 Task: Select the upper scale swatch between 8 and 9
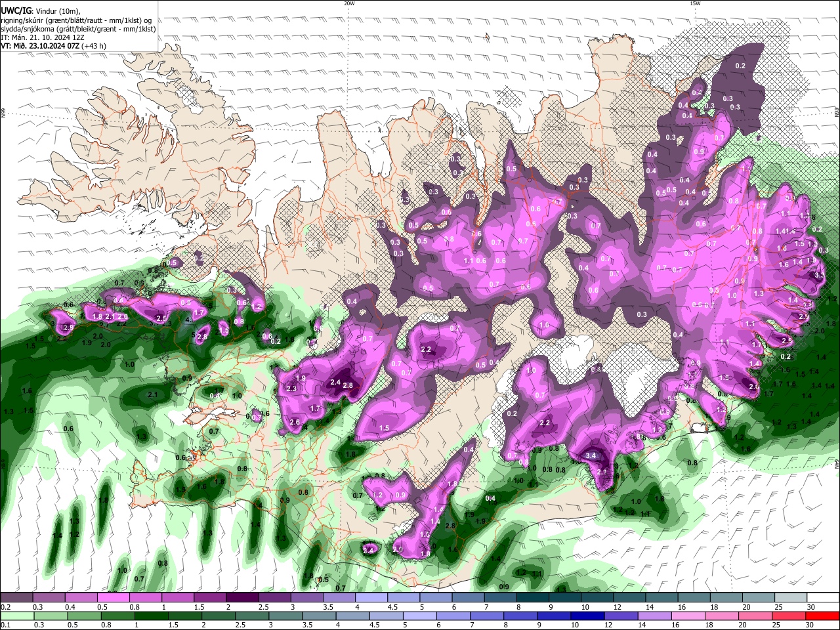pyautogui.click(x=533, y=598)
